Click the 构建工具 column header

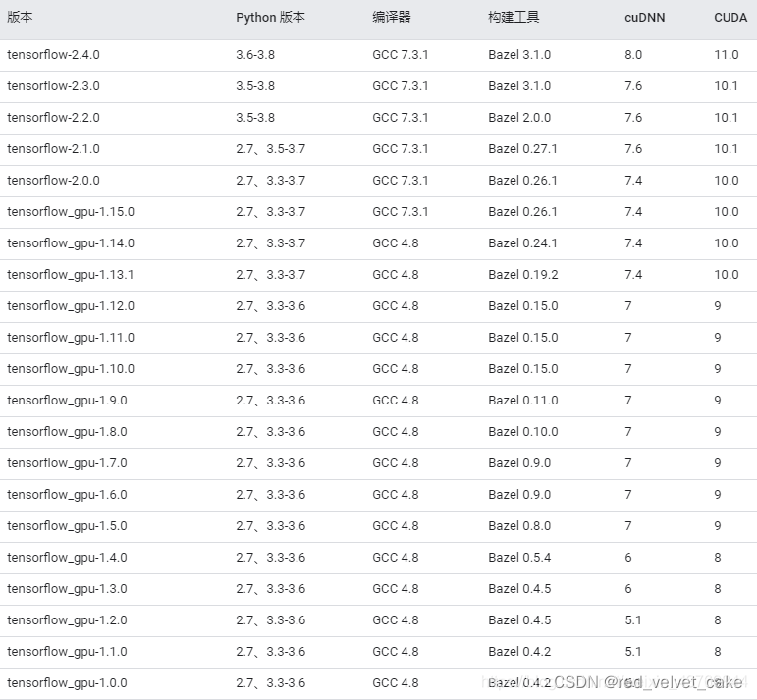coord(514,18)
